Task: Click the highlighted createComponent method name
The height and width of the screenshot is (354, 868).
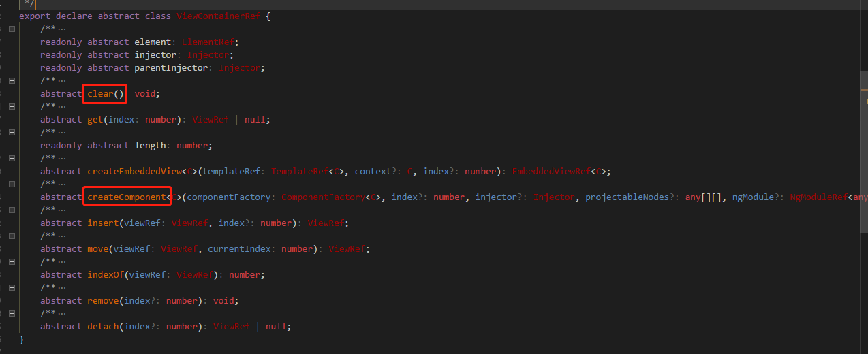Action: 127,197
